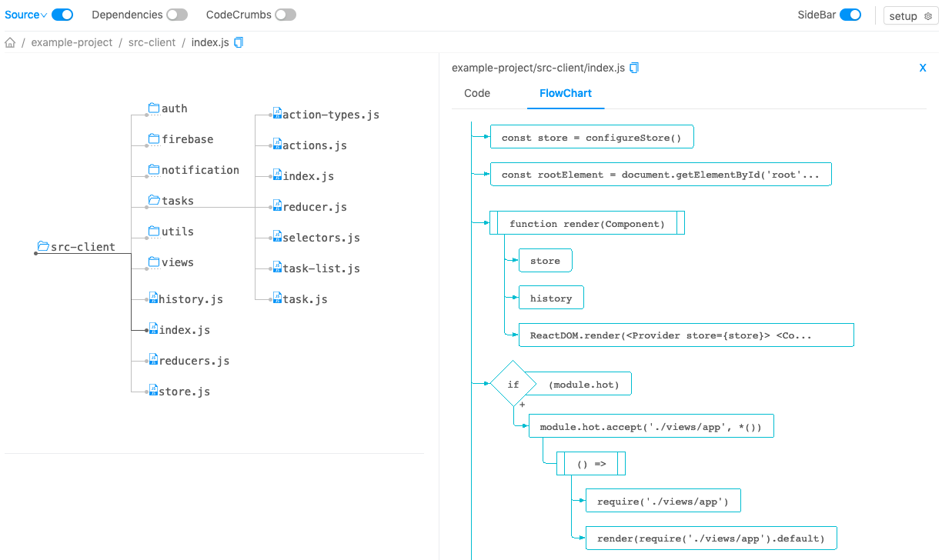Turn on the CodeCrumbs toggle
The width and height of the screenshot is (942, 560).
[286, 15]
